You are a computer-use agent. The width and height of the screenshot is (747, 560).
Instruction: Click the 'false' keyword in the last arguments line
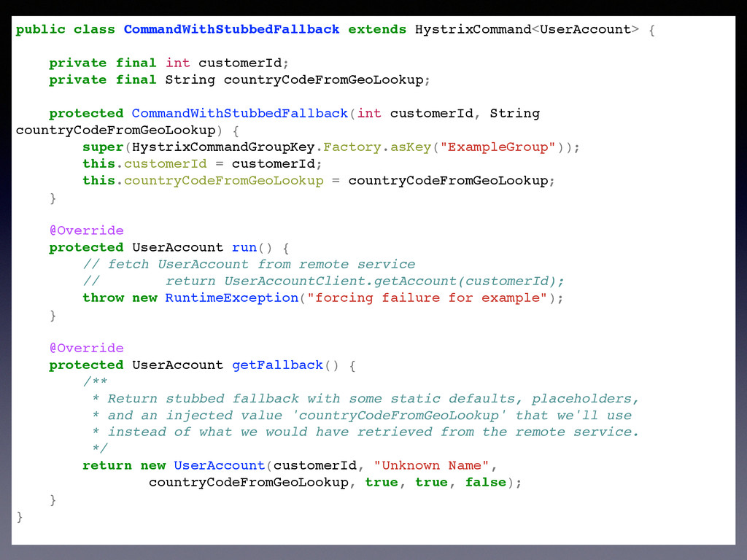485,483
